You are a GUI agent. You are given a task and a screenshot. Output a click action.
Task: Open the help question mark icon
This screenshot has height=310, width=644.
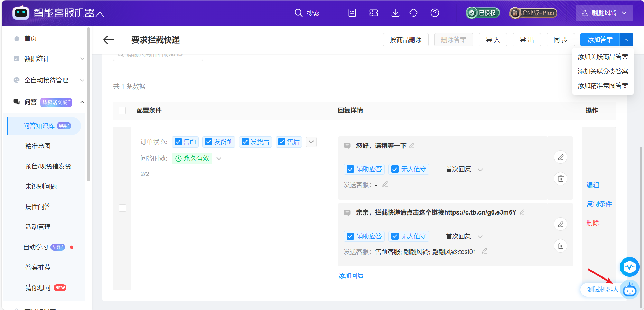click(435, 13)
